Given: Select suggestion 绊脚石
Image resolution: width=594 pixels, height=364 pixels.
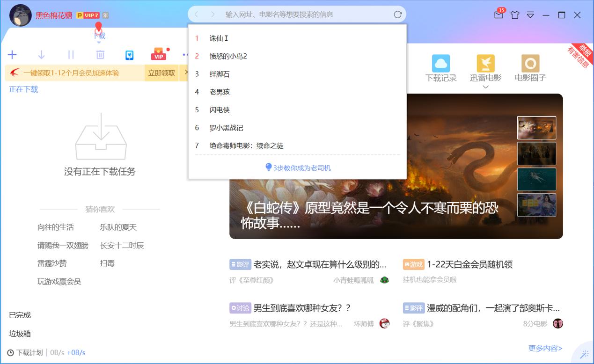Looking at the screenshot, I should (x=297, y=74).
